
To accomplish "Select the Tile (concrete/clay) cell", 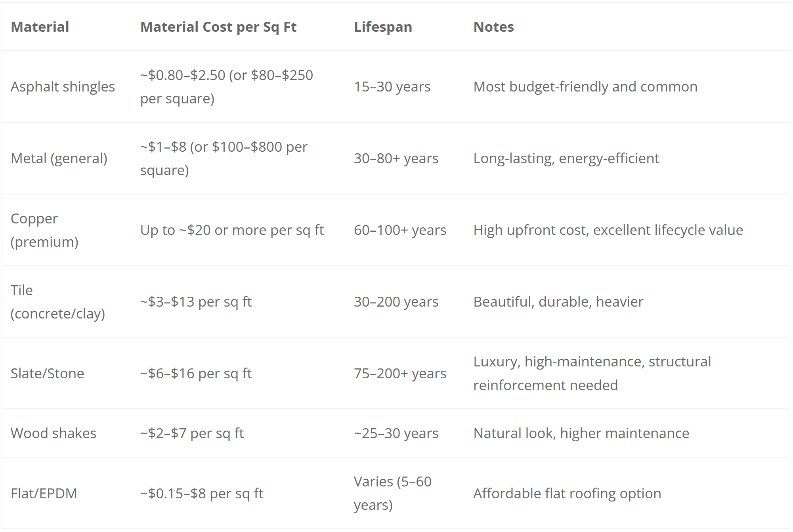I will click(x=57, y=302).
